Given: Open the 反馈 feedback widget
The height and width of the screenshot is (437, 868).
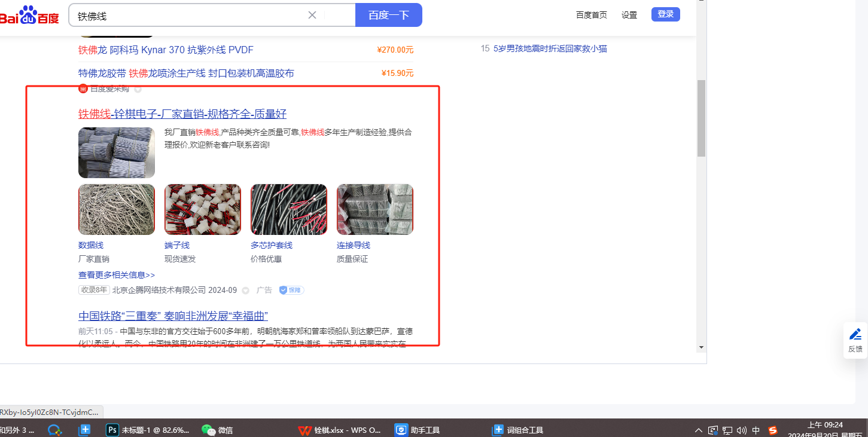Looking at the screenshot, I should (x=855, y=340).
